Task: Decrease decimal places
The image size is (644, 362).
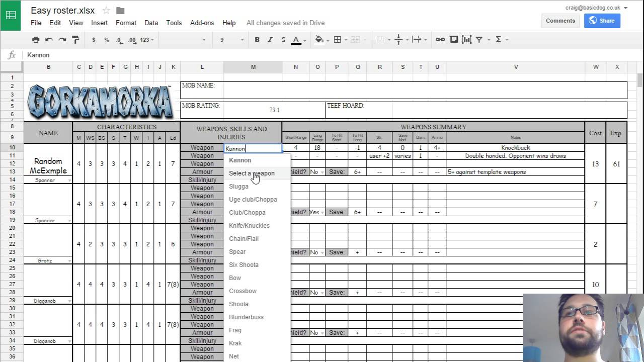Action: (119, 40)
